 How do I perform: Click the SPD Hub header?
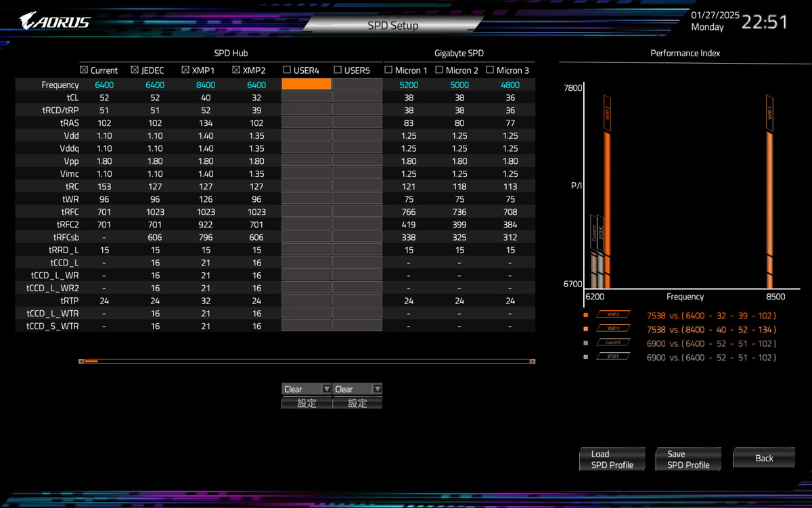click(x=231, y=53)
